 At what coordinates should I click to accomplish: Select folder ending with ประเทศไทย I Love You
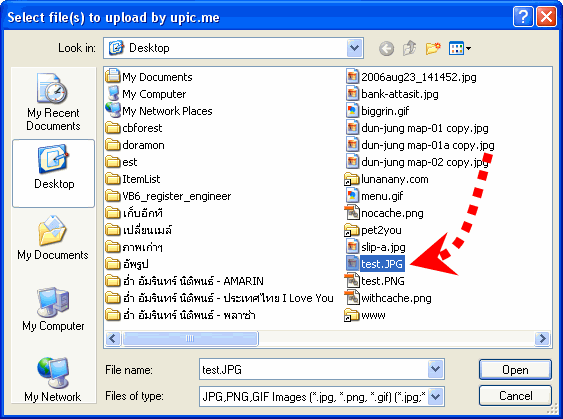pos(220,298)
